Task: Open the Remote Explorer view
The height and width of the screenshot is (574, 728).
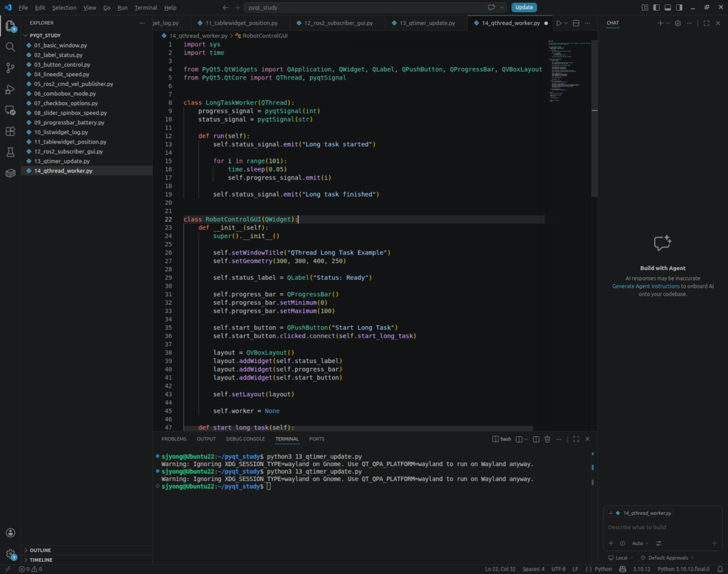Action: click(10, 110)
